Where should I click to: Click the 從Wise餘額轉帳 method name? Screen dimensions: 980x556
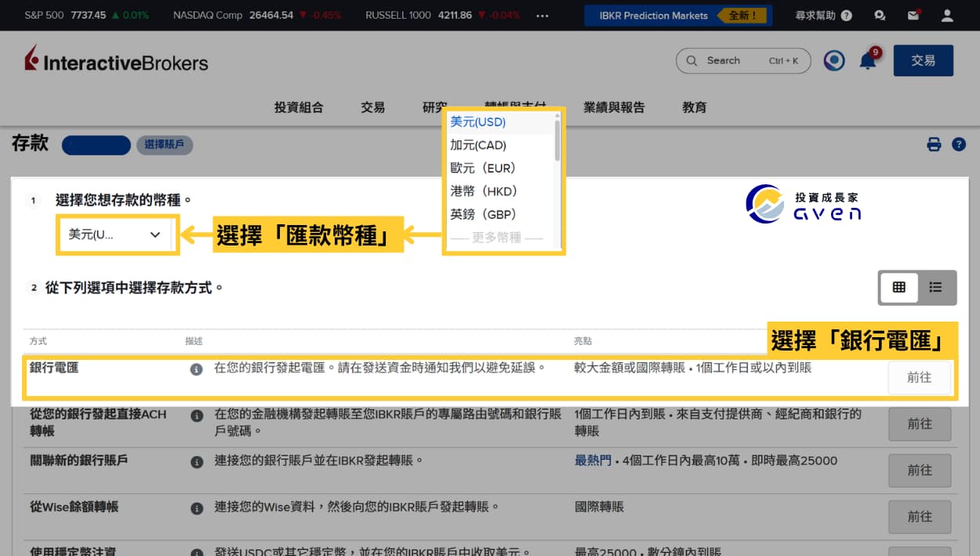74,507
